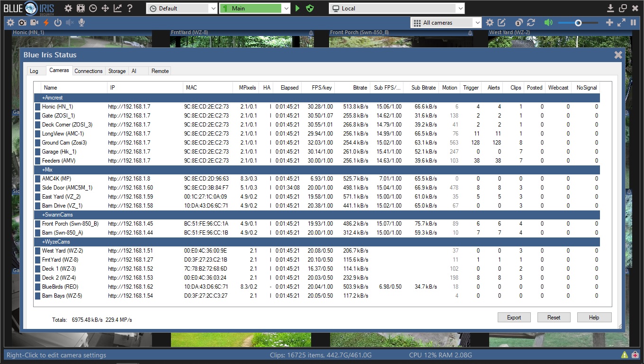Image resolution: width=644 pixels, height=364 pixels.
Task: Select the AMC4K (MP) camera row
Action: [317, 179]
